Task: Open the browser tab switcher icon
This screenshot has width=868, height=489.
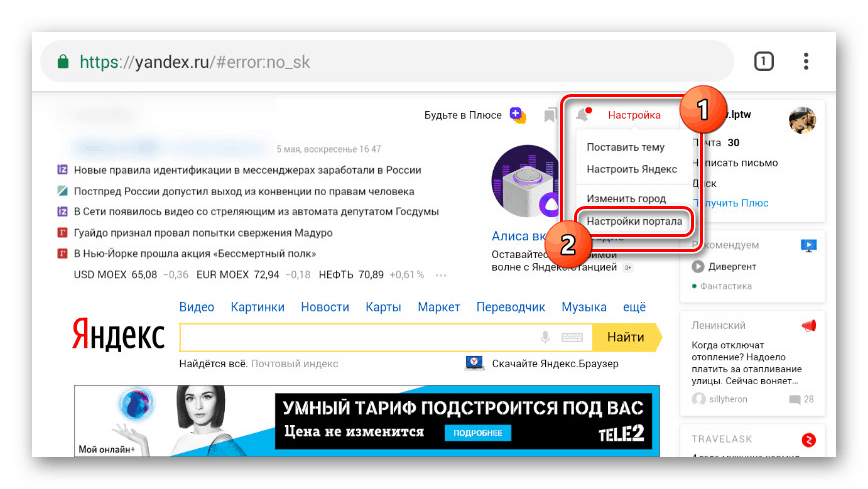Action: click(x=764, y=61)
